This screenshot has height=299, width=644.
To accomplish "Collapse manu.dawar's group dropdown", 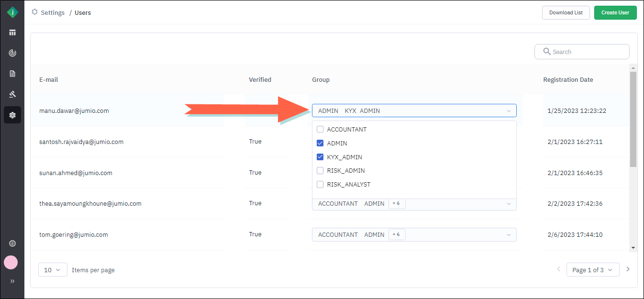I will [509, 111].
